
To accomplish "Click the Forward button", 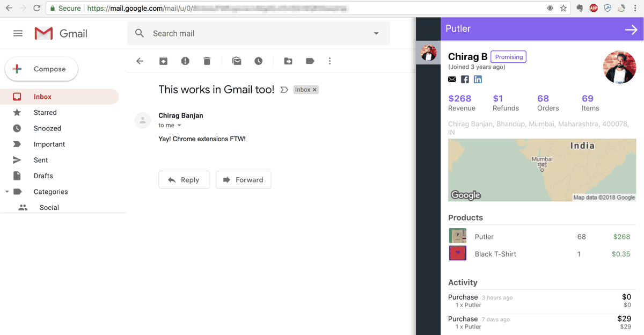I will (x=244, y=180).
